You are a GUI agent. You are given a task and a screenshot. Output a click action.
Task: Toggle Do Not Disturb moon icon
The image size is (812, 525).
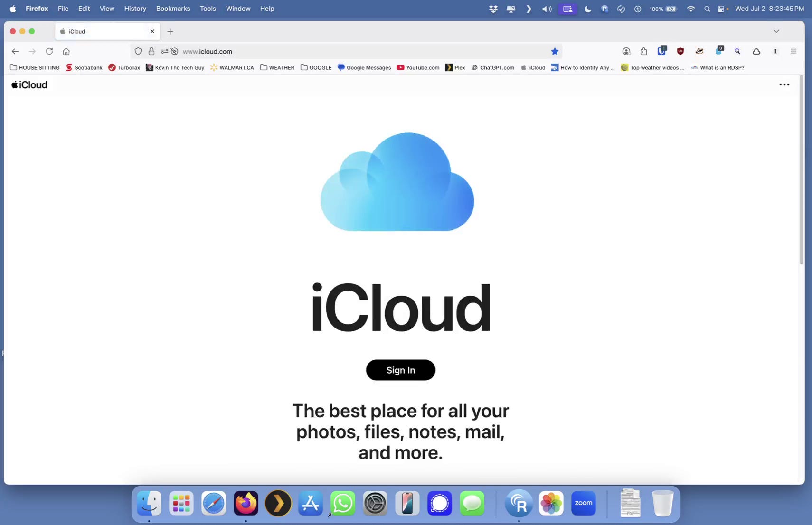point(588,9)
